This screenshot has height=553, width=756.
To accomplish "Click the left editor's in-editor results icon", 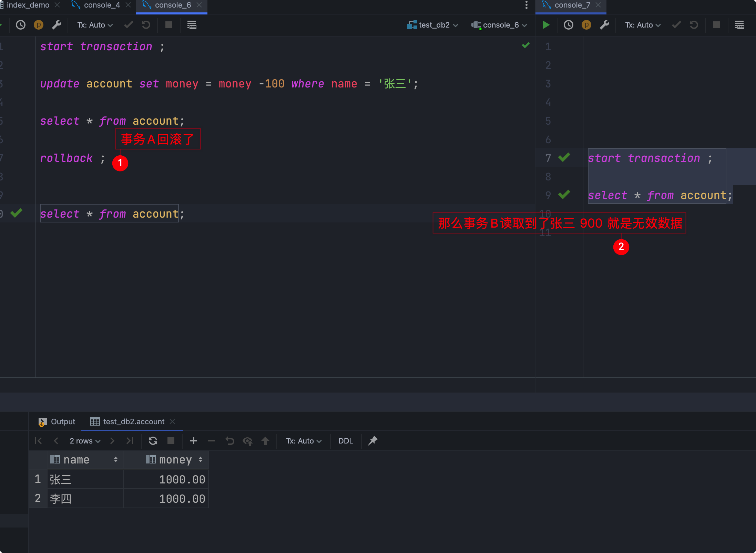I will 192,25.
